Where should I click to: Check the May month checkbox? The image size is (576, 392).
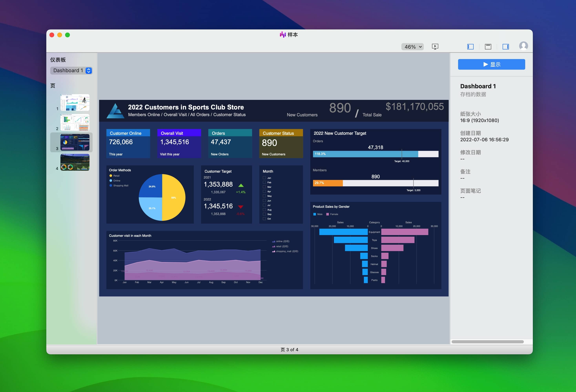(264, 196)
